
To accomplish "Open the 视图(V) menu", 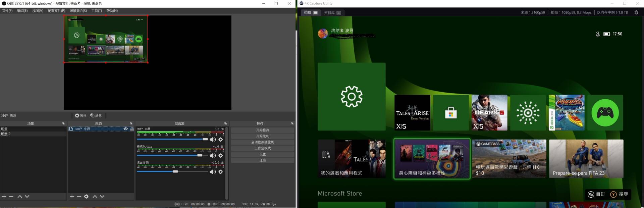I will tap(38, 11).
